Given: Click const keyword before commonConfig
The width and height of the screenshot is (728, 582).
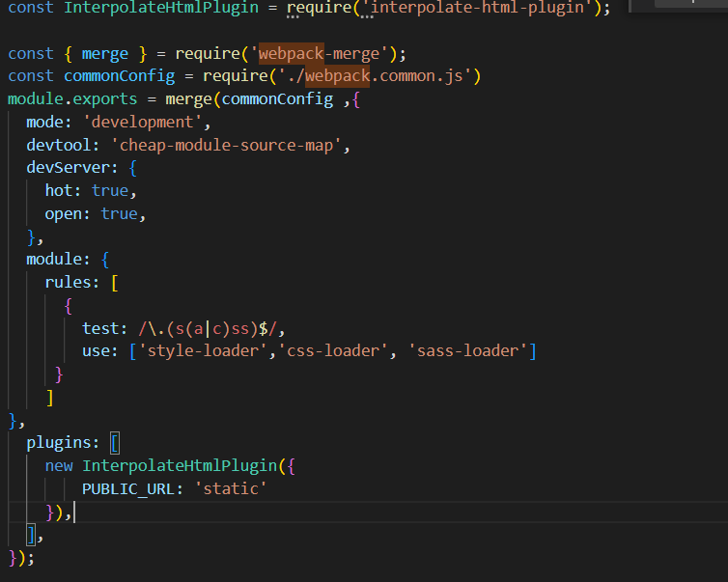Looking at the screenshot, I should click(31, 75).
